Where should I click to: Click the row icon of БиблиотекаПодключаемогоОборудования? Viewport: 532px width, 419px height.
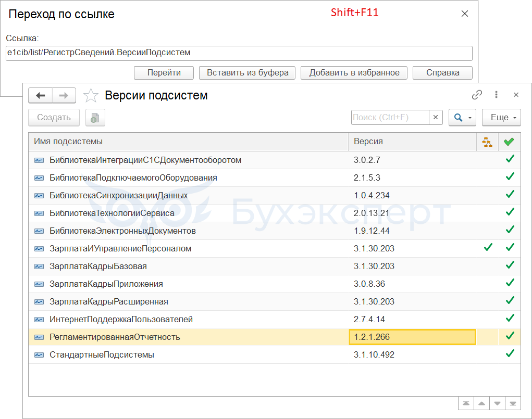pyautogui.click(x=39, y=178)
